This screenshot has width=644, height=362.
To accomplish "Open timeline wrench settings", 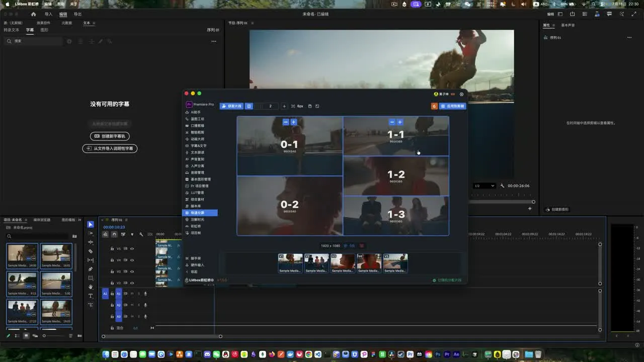I will [141, 234].
